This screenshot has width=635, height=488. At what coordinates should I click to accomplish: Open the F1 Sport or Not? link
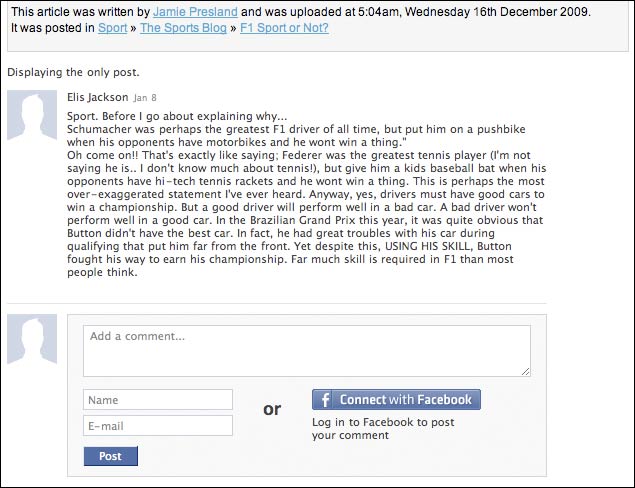pyautogui.click(x=284, y=28)
